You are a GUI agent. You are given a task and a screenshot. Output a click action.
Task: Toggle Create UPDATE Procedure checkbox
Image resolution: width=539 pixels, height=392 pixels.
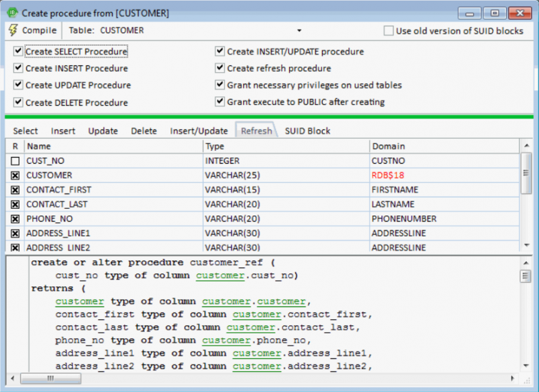click(x=18, y=85)
